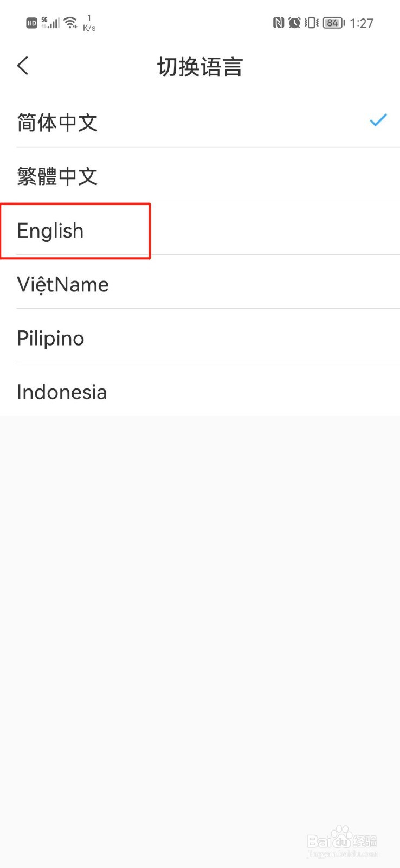400x868 pixels.
Task: Select 繁體中文 as the language
Action: 57,176
